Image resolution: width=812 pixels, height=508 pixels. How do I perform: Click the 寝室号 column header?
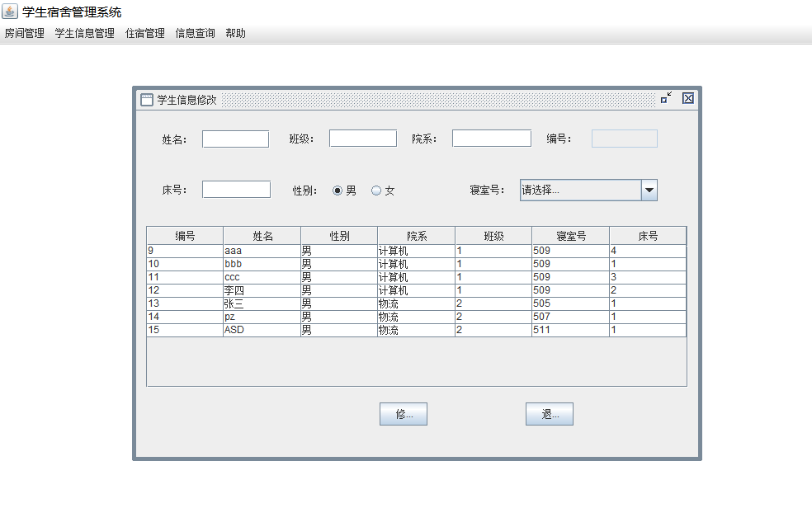570,236
